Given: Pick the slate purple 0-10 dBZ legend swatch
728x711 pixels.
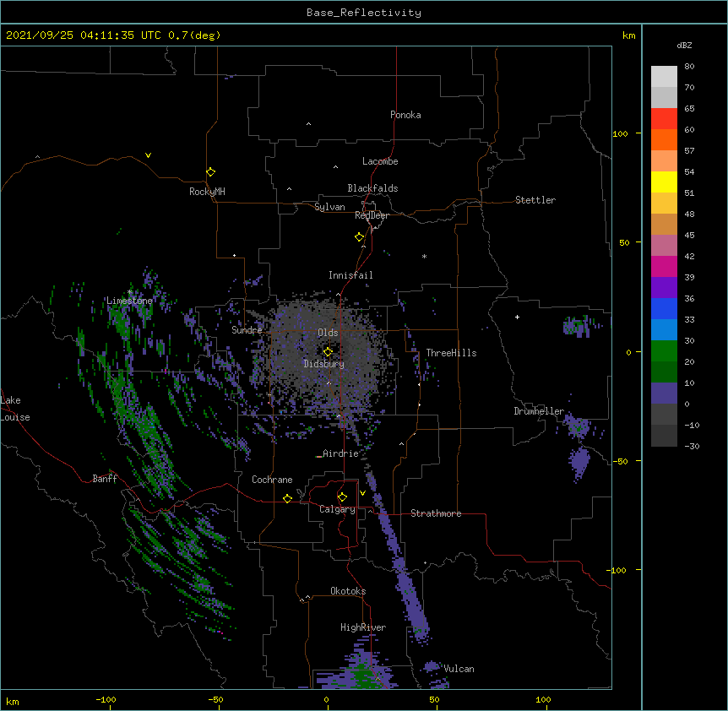Looking at the screenshot, I should point(664,393).
